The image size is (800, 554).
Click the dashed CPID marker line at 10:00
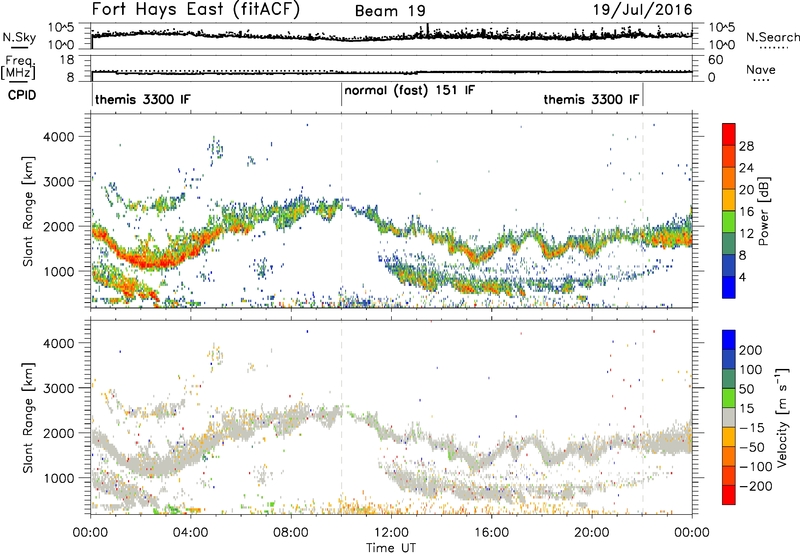[341, 211]
